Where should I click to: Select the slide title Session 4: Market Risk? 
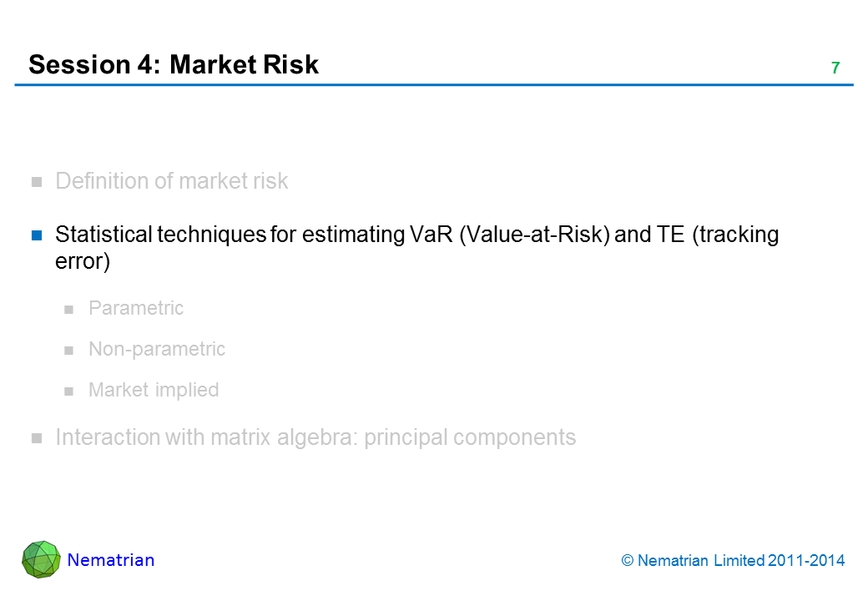click(x=174, y=65)
